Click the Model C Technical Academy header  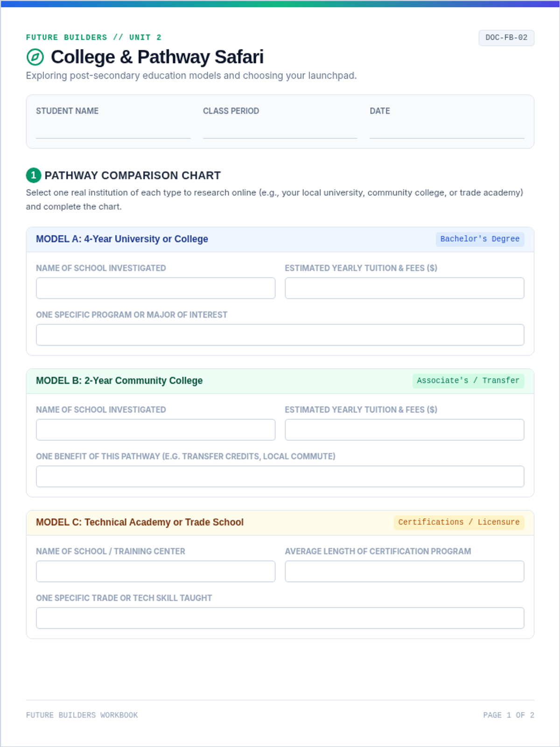pyautogui.click(x=140, y=522)
